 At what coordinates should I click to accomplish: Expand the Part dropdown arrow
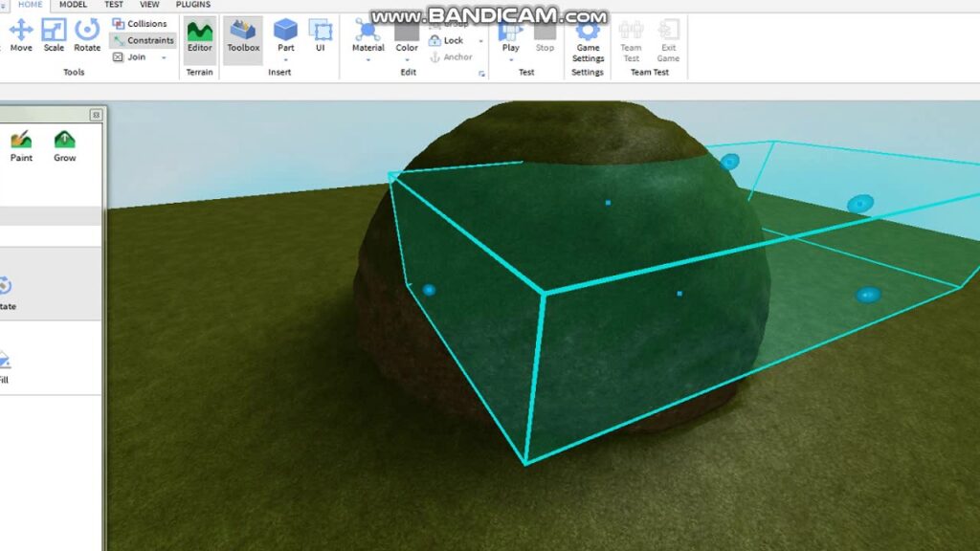(x=285, y=60)
